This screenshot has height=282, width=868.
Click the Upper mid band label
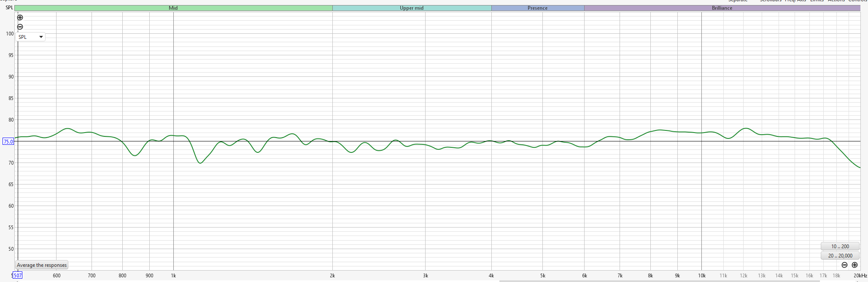pos(412,8)
